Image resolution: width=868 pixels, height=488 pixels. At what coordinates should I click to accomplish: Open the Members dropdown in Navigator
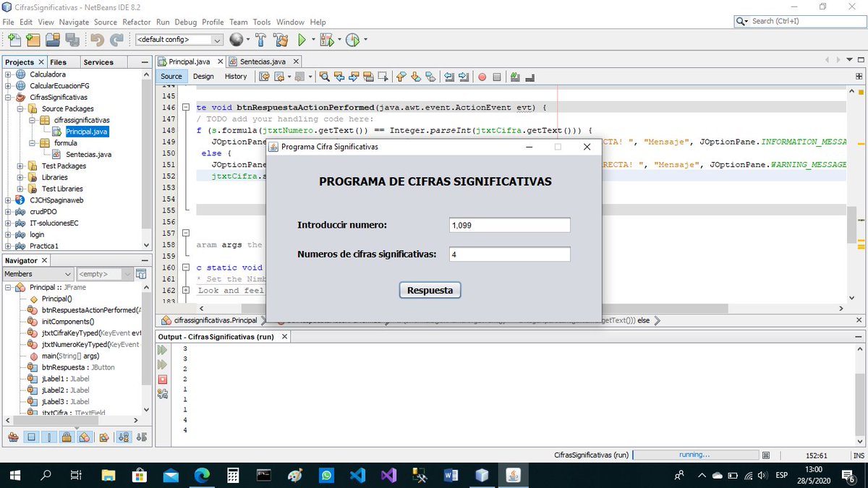[x=38, y=273]
